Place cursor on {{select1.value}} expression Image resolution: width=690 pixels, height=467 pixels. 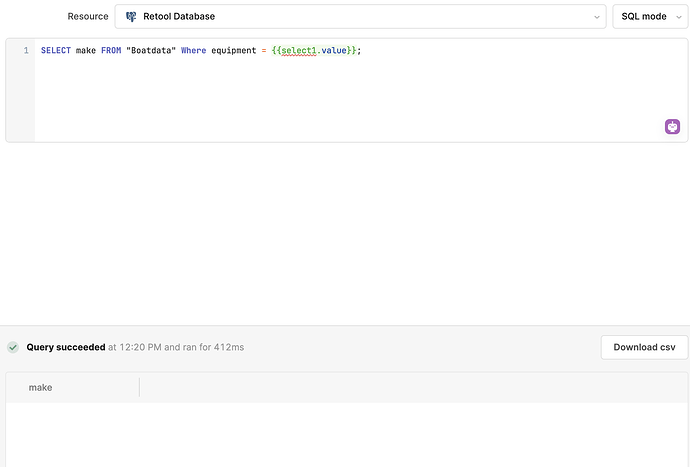click(x=314, y=51)
